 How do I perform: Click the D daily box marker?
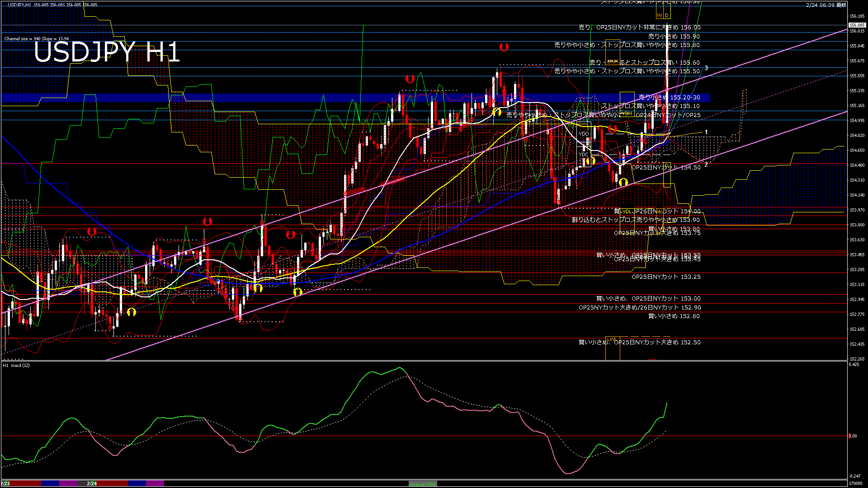(x=667, y=15)
